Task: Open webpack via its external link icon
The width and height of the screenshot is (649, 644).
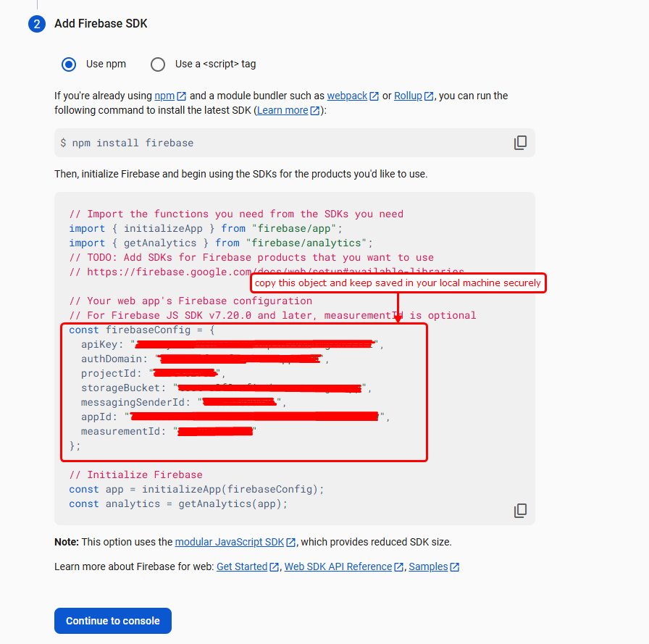Action: (374, 95)
